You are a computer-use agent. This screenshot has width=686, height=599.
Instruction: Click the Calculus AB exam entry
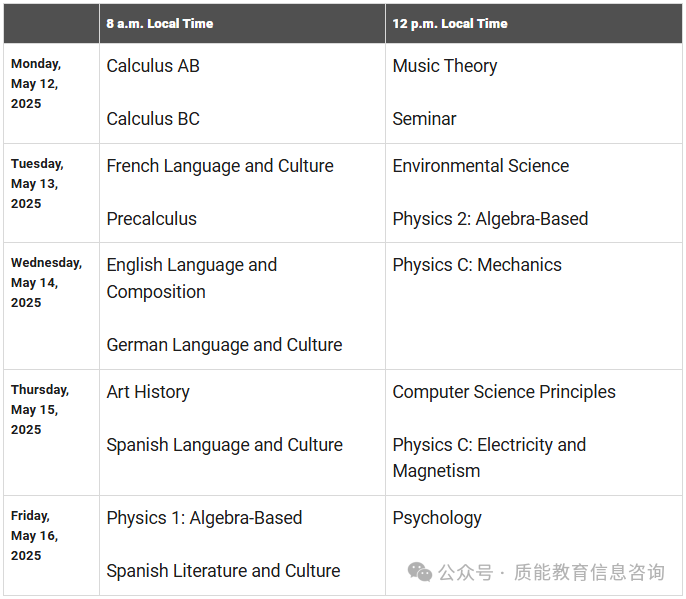coord(153,66)
